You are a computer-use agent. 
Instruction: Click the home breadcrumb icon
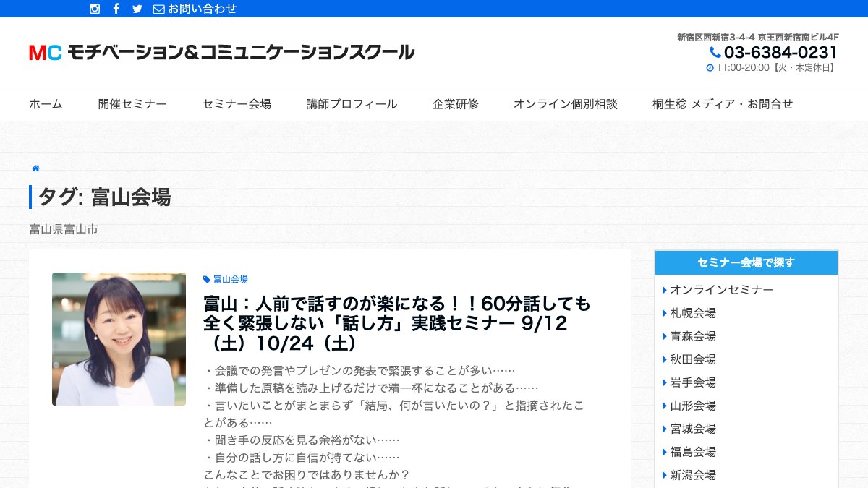click(35, 168)
